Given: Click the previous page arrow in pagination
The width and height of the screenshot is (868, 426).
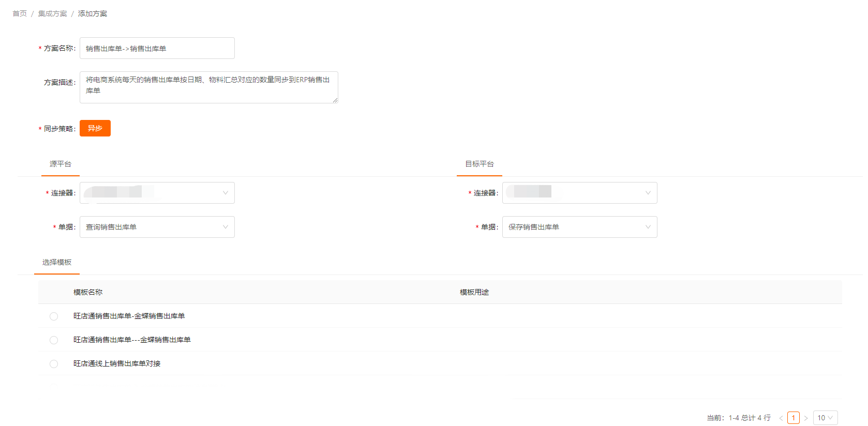Looking at the screenshot, I should coord(781,418).
